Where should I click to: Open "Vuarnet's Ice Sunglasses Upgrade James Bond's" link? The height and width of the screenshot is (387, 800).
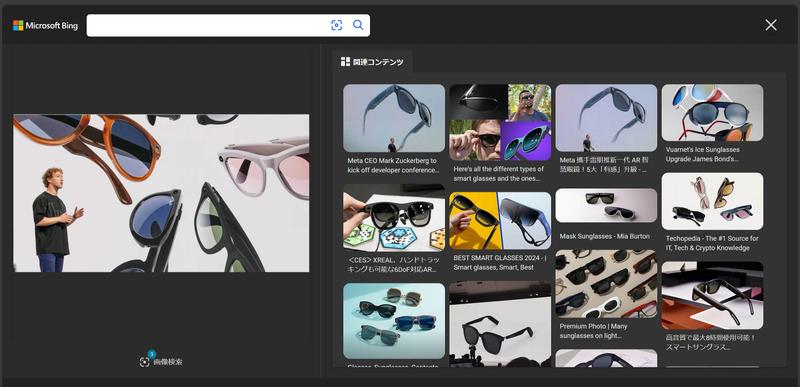[703, 154]
